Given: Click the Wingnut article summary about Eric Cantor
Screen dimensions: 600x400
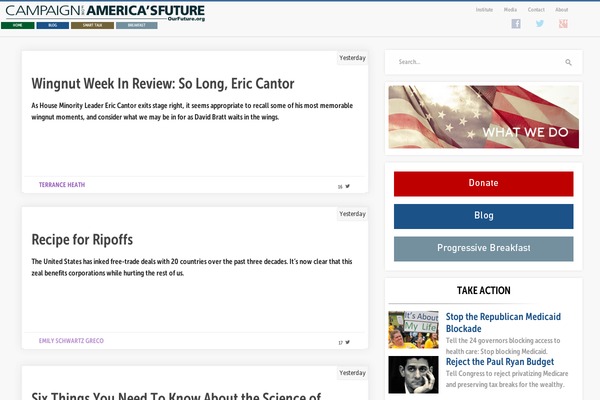Looking at the screenshot, I should [x=192, y=111].
